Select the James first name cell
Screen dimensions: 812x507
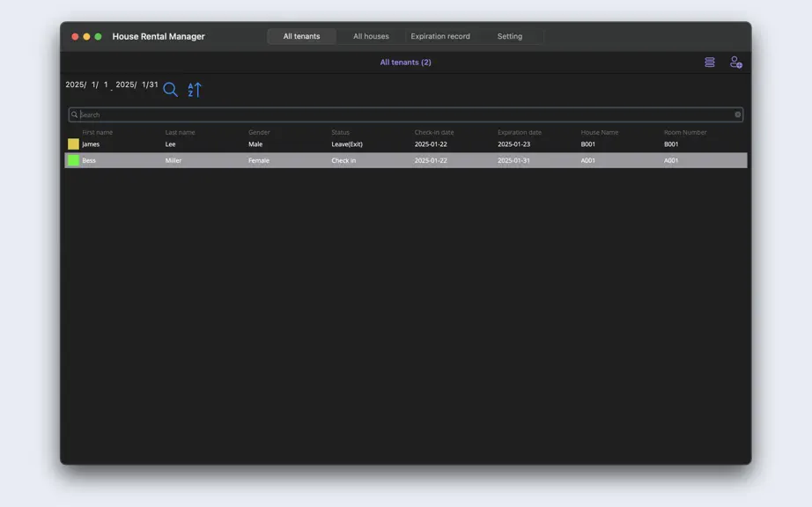(91, 144)
